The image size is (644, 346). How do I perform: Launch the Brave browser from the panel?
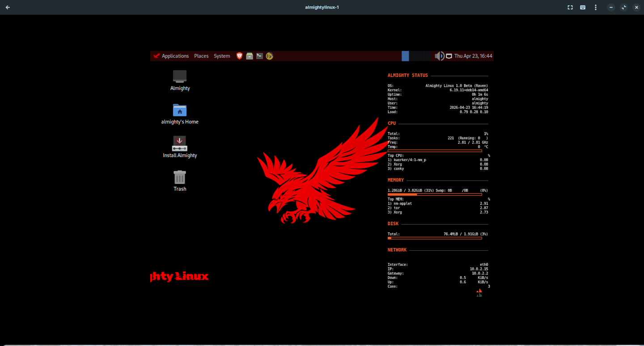pos(239,56)
